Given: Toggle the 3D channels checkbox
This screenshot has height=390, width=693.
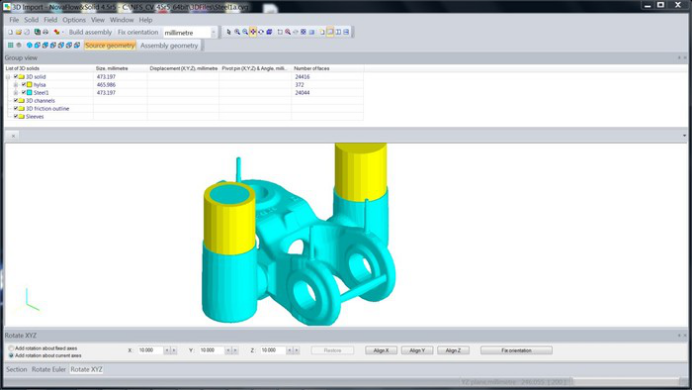Looking at the screenshot, I should pos(15,100).
